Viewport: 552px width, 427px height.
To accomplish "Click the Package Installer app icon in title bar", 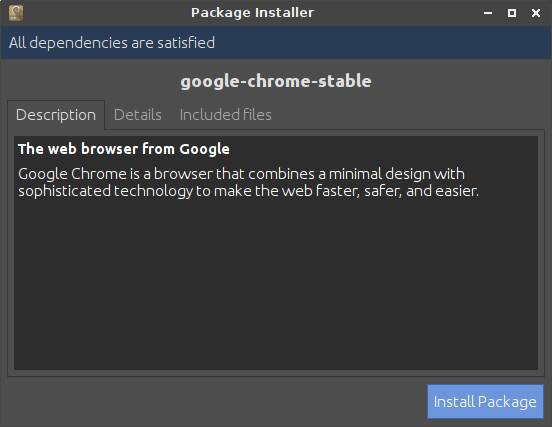I will point(16,13).
